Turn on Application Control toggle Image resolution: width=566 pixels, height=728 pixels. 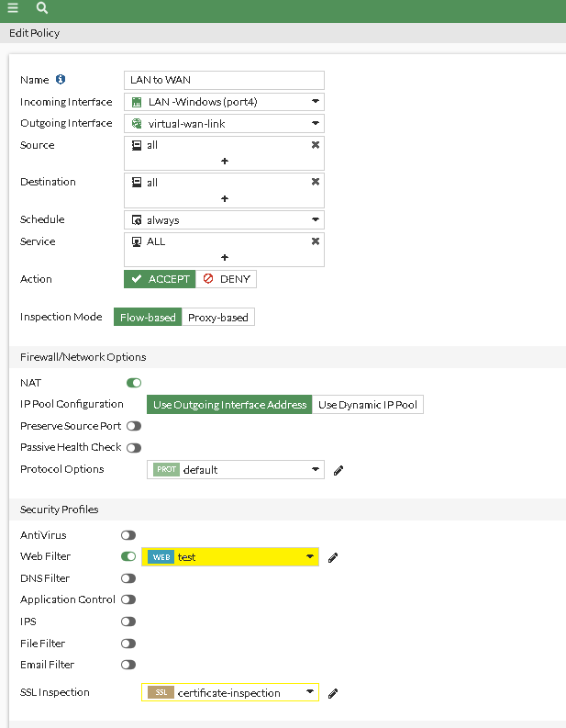click(x=128, y=599)
